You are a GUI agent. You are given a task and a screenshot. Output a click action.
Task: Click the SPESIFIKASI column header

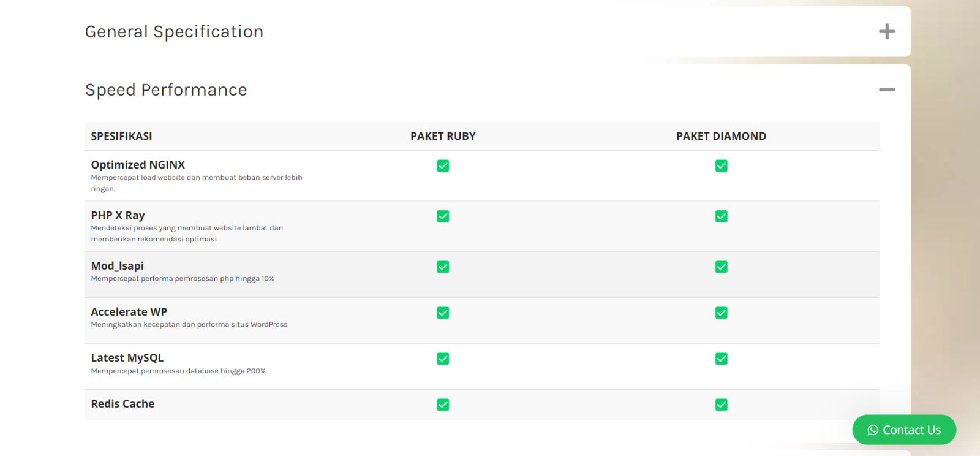[x=121, y=136]
